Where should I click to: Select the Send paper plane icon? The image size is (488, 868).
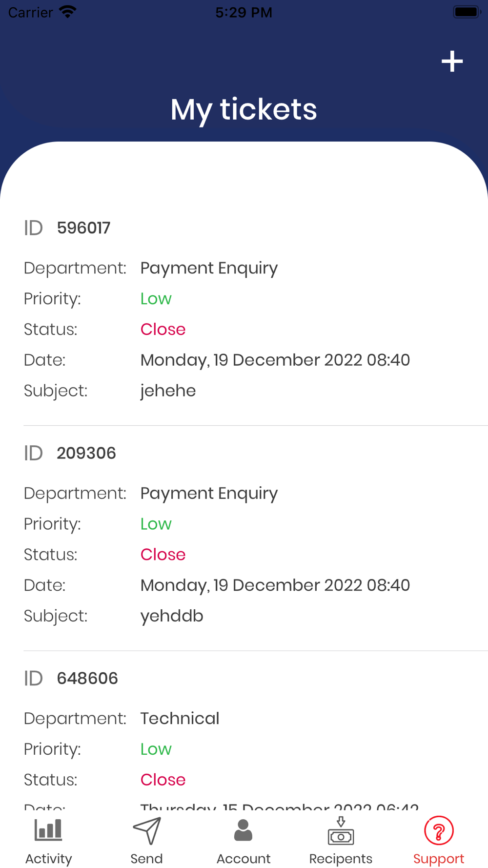146,830
